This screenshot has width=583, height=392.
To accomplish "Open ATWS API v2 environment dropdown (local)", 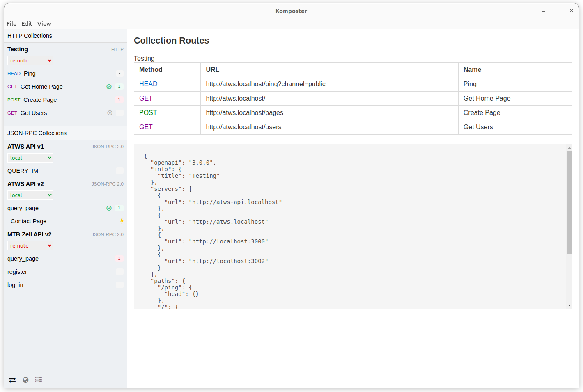I will coord(30,195).
